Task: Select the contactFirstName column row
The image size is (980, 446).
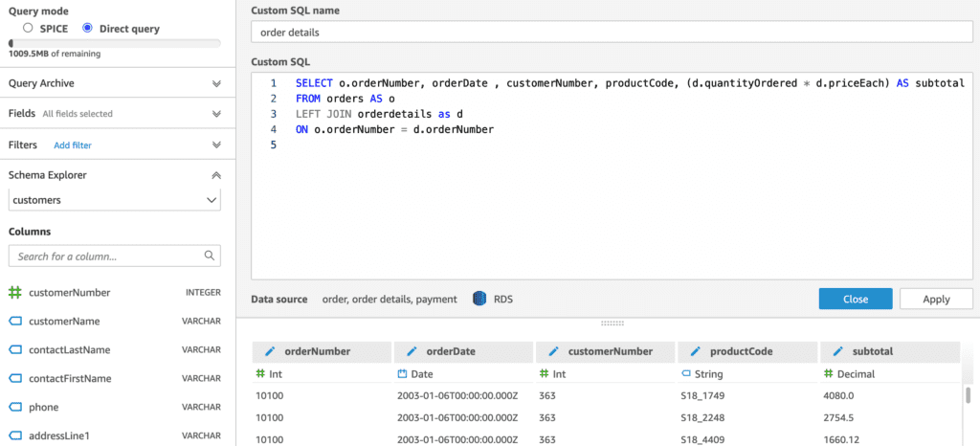Action: click(115, 379)
